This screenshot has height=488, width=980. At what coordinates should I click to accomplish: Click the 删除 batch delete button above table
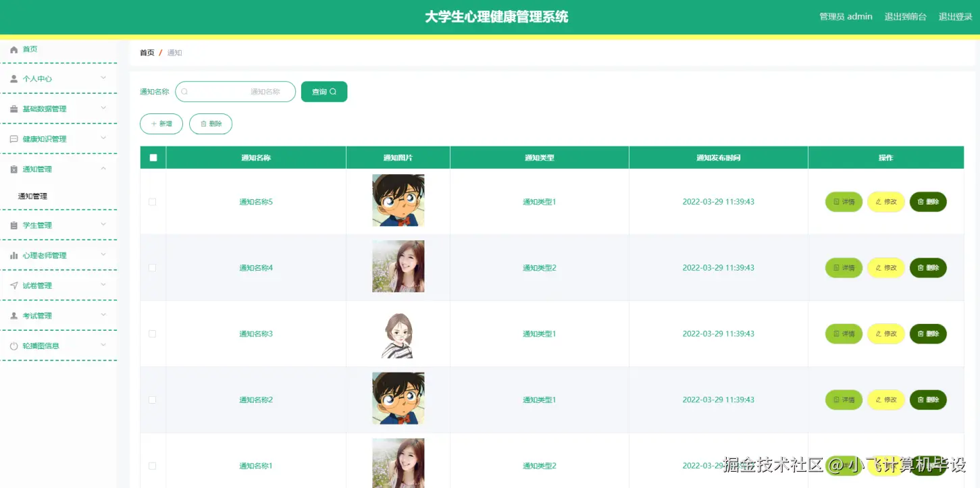coord(211,124)
